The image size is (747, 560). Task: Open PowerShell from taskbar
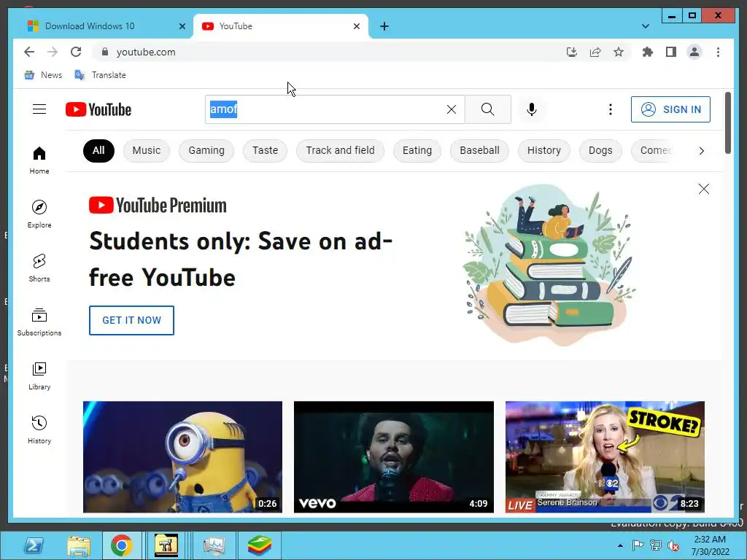pos(33,545)
